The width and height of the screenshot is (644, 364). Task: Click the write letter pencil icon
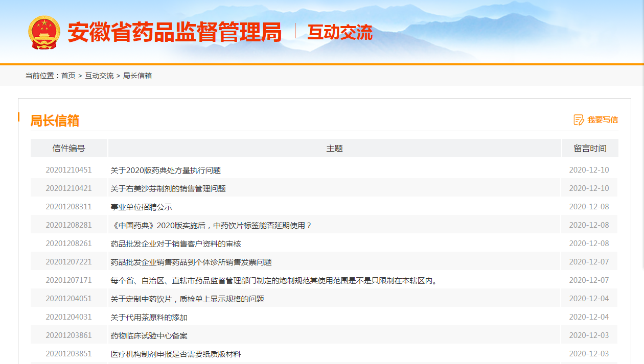579,120
